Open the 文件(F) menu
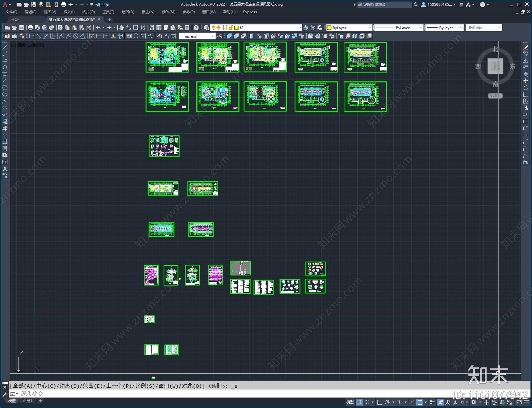 11,12
